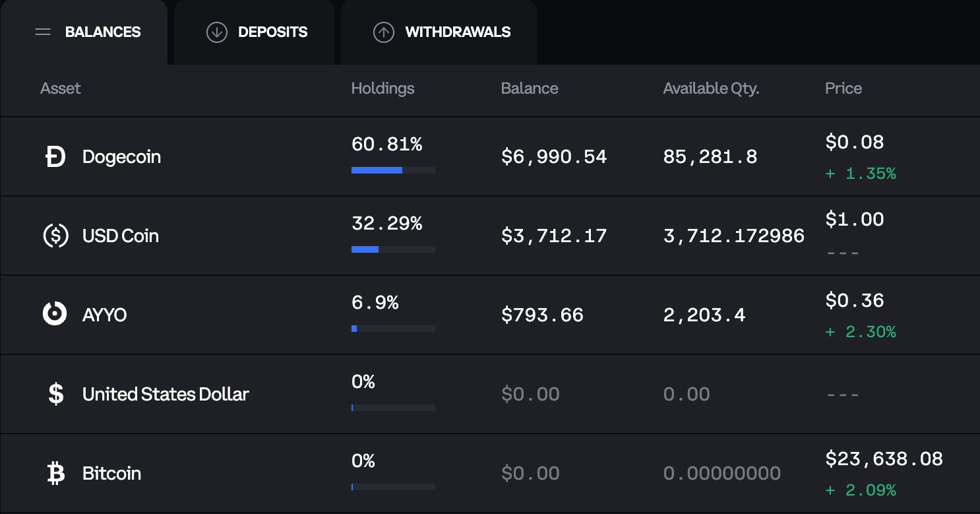
Task: Click the Bitcoin price $23,638.08
Action: (884, 459)
